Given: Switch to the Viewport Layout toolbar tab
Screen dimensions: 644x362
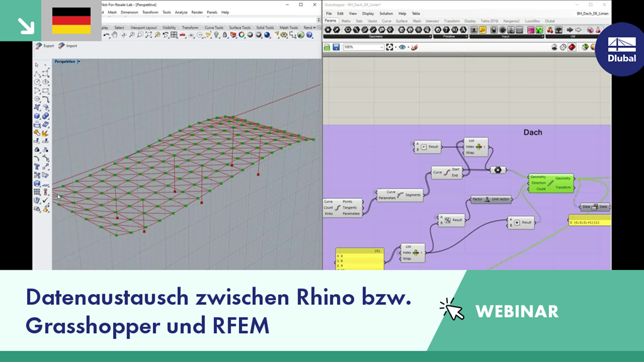Looking at the screenshot, I should point(143,28).
